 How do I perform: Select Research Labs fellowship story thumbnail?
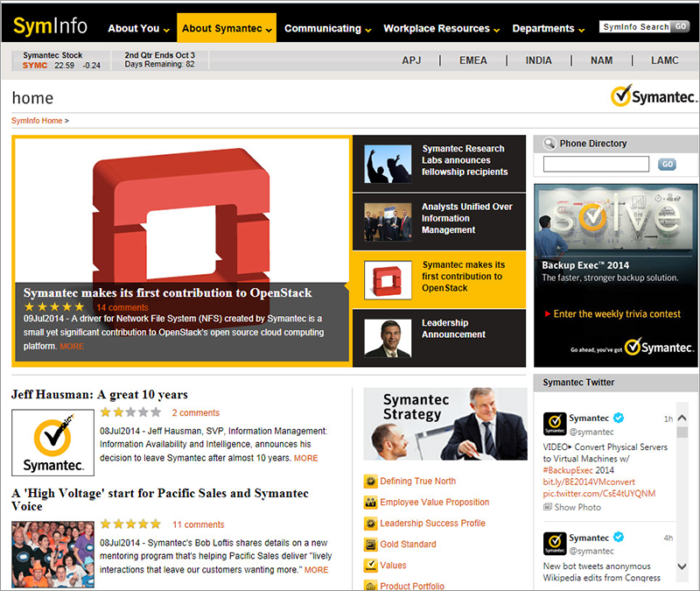point(388,164)
